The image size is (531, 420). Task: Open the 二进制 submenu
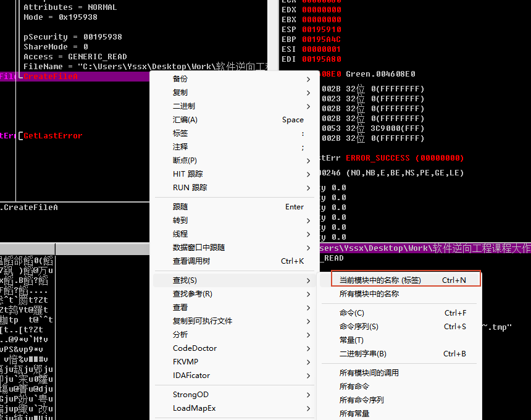tap(235, 106)
